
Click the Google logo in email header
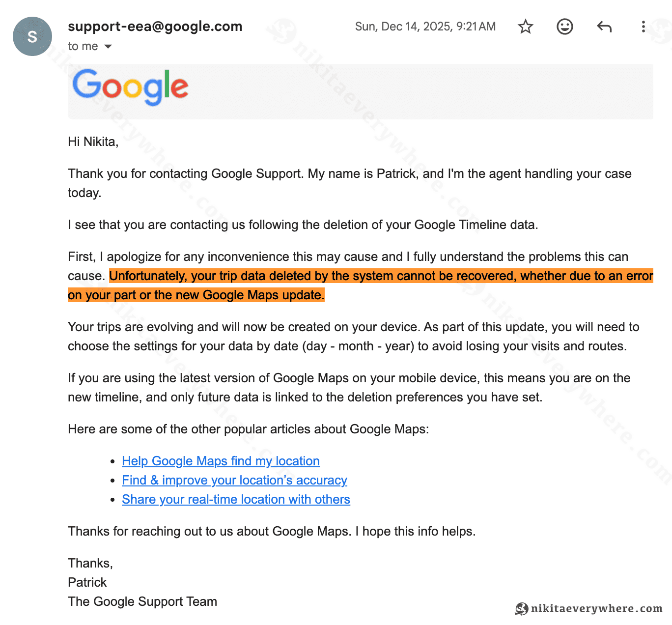(x=130, y=87)
